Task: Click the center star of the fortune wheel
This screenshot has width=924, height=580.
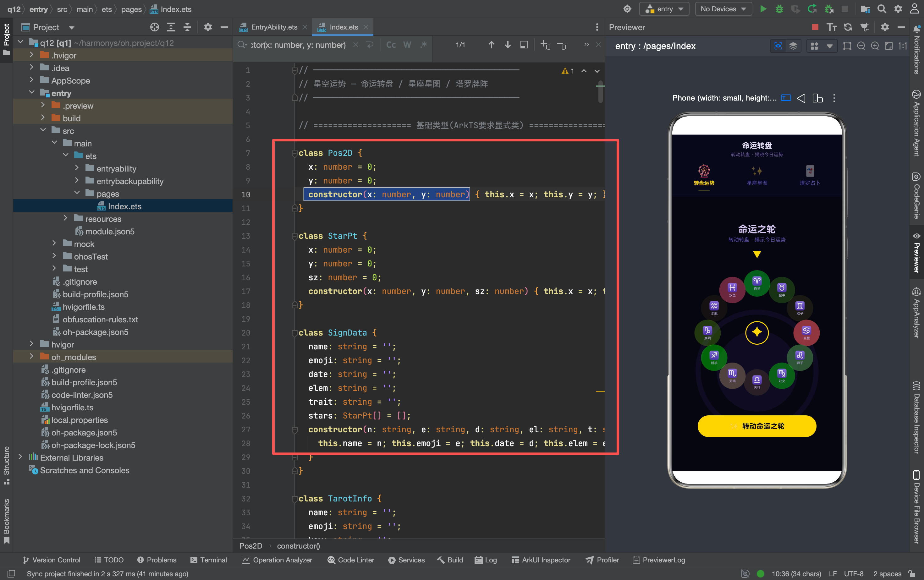Action: [x=757, y=332]
